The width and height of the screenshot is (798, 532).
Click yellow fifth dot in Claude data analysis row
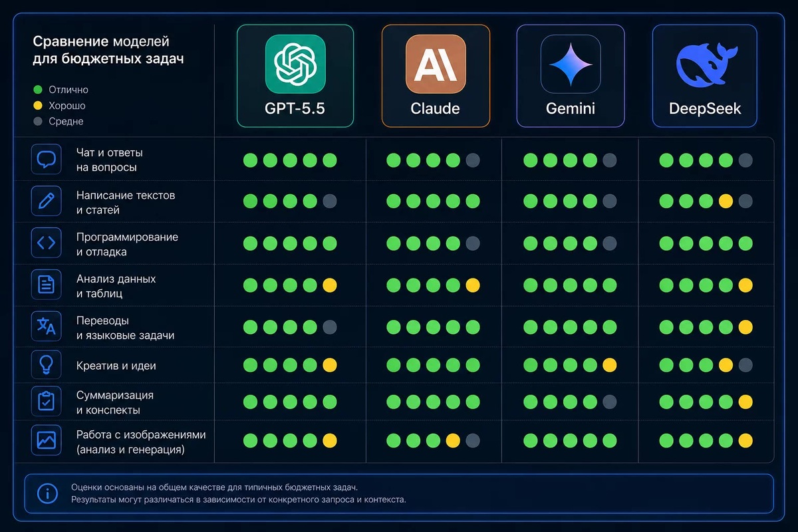click(473, 285)
